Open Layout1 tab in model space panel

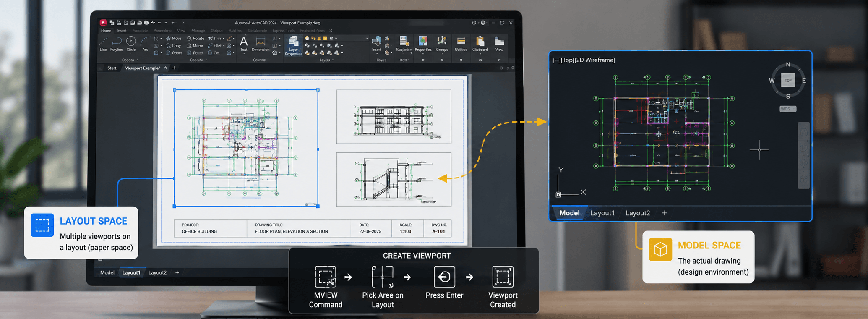[x=602, y=213]
